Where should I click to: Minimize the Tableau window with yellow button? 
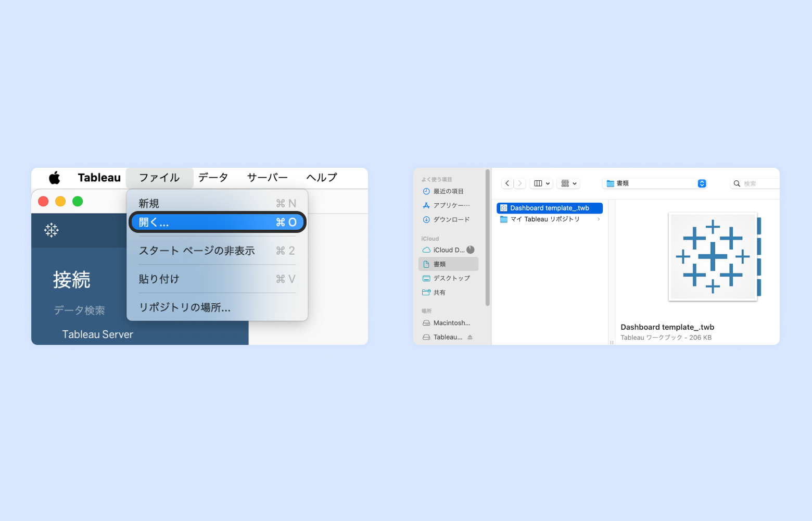60,201
